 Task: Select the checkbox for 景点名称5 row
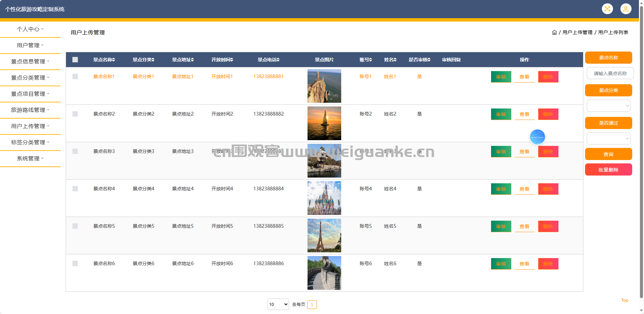[75, 226]
